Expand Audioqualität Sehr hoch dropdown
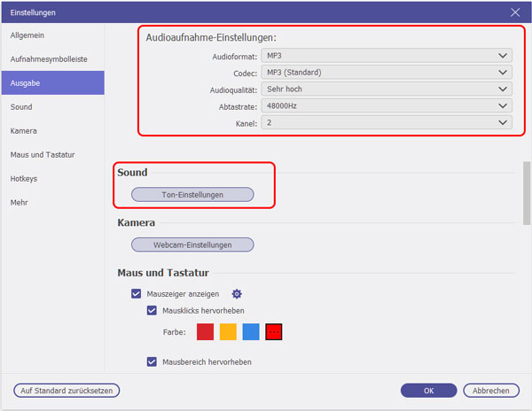 (387, 89)
